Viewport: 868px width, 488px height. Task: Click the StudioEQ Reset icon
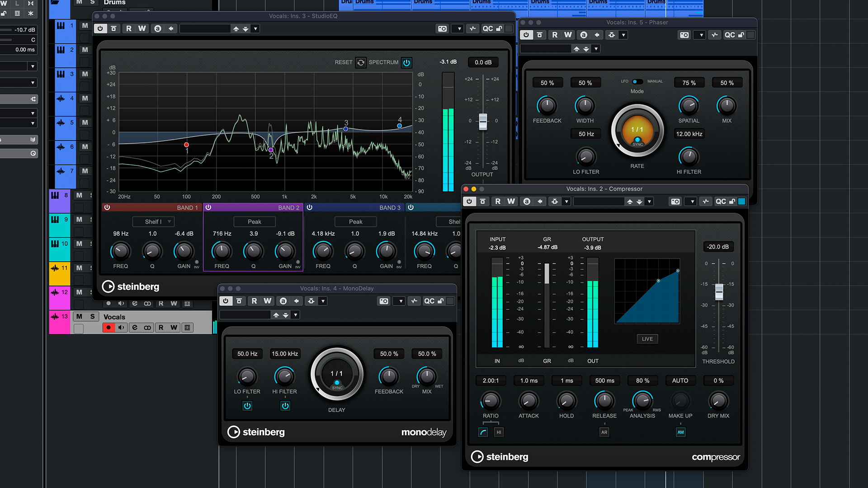pos(361,62)
